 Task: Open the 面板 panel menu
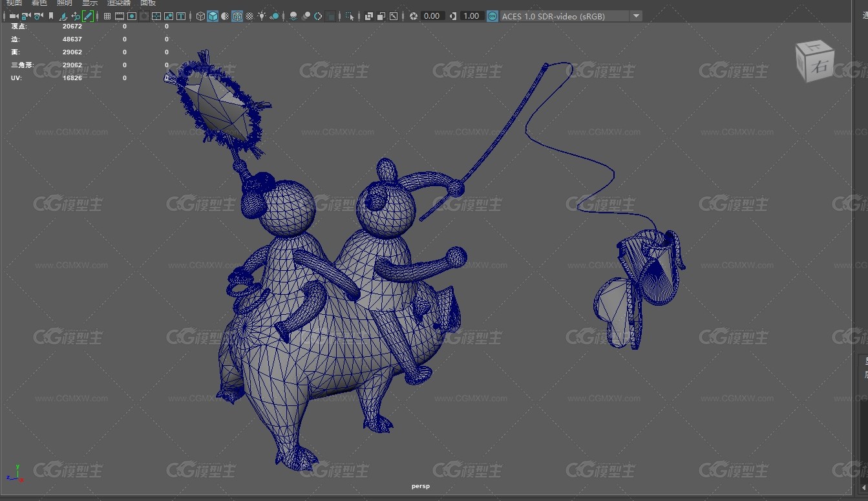pyautogui.click(x=148, y=3)
